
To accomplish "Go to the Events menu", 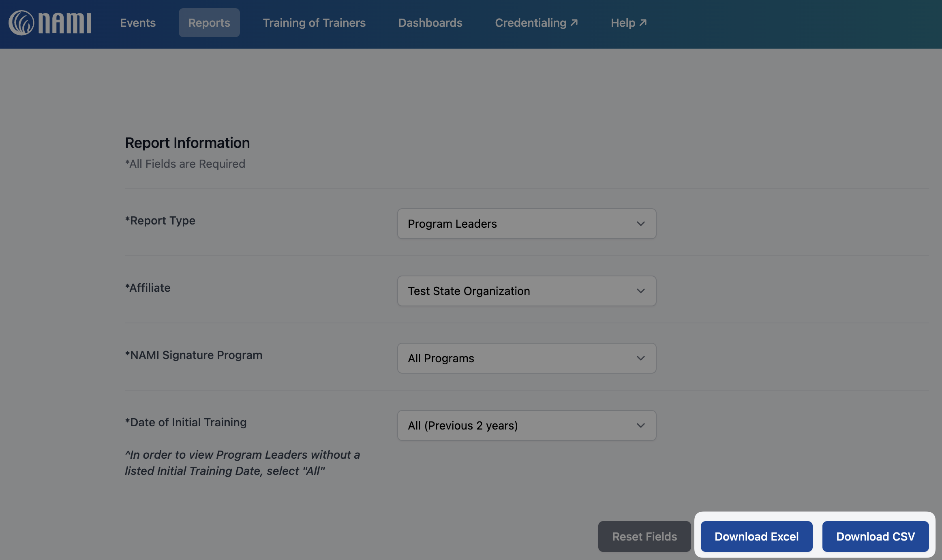I will (138, 23).
